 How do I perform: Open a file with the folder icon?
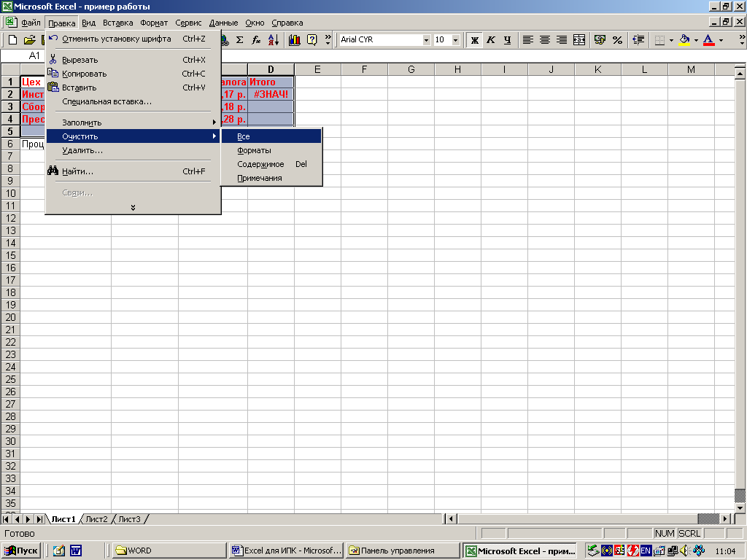coord(29,40)
